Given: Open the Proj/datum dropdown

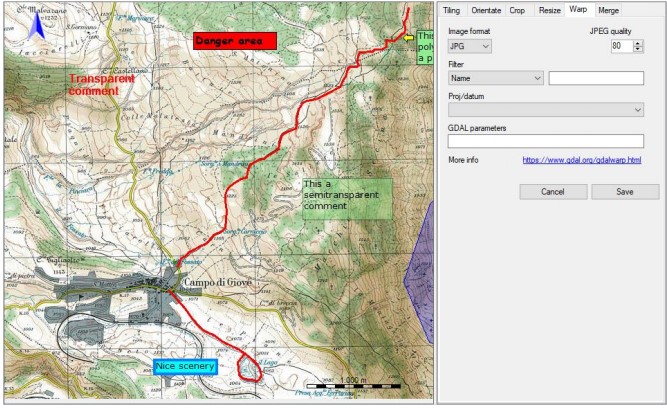Looking at the screenshot, I should click(x=546, y=110).
